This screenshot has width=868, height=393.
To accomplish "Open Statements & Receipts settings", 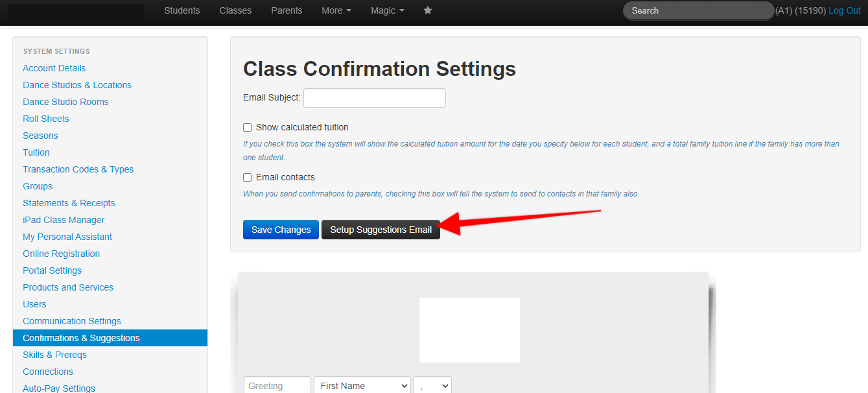I will pyautogui.click(x=69, y=203).
